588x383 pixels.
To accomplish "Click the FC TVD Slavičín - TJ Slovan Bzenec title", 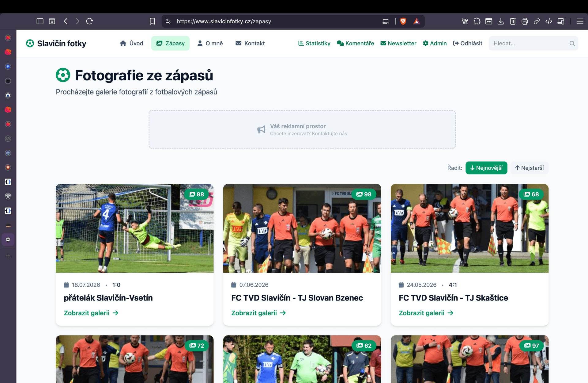I will coord(297,298).
